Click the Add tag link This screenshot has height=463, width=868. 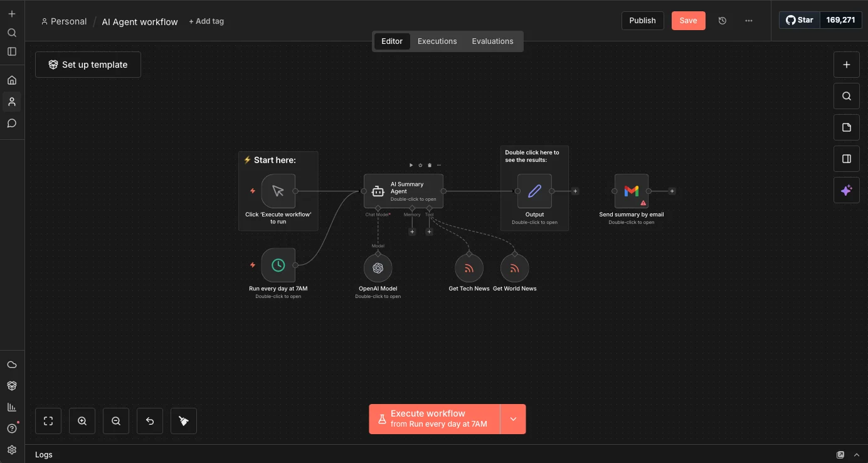[206, 21]
